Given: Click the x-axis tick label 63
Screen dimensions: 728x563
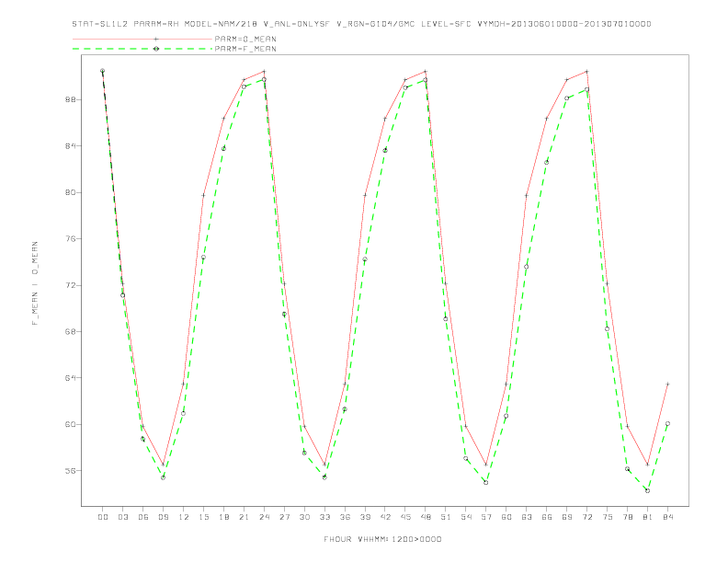Looking at the screenshot, I should pos(527,517).
